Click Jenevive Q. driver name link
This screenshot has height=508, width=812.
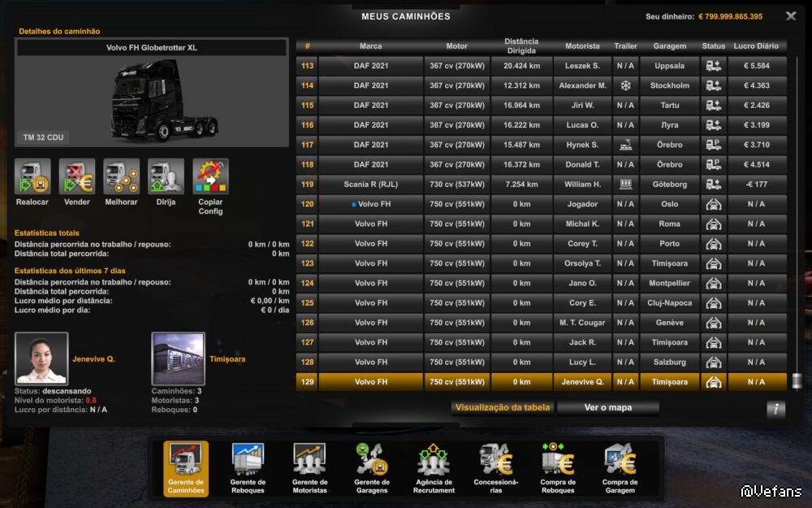click(x=93, y=358)
